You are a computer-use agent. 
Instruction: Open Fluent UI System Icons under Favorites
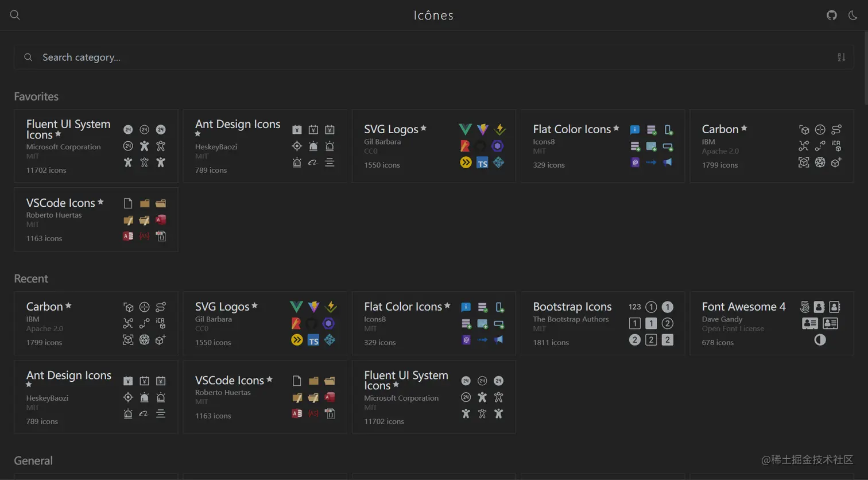[x=96, y=146]
